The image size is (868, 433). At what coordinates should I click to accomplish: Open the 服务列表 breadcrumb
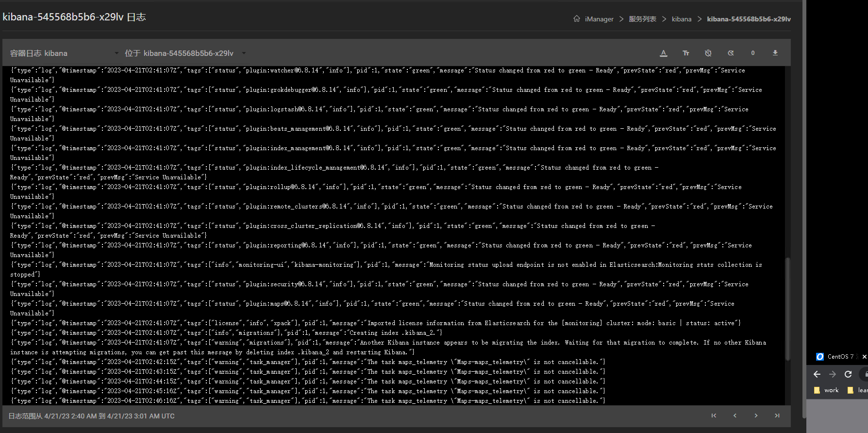tap(642, 19)
